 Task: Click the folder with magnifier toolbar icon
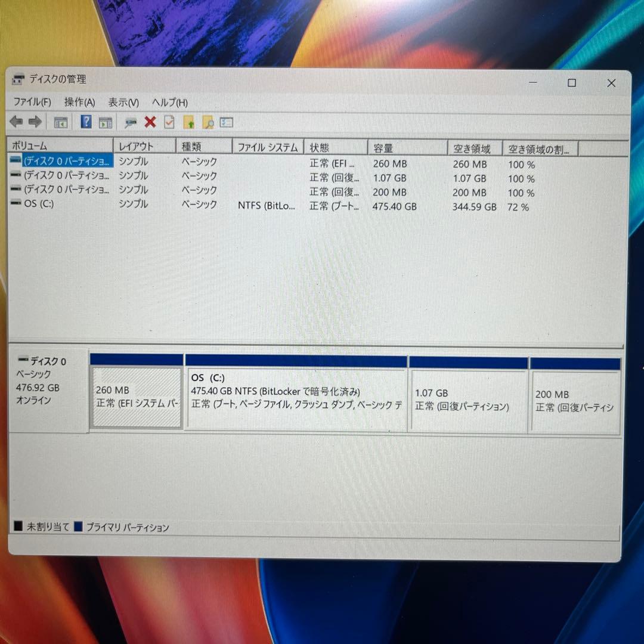tap(209, 122)
